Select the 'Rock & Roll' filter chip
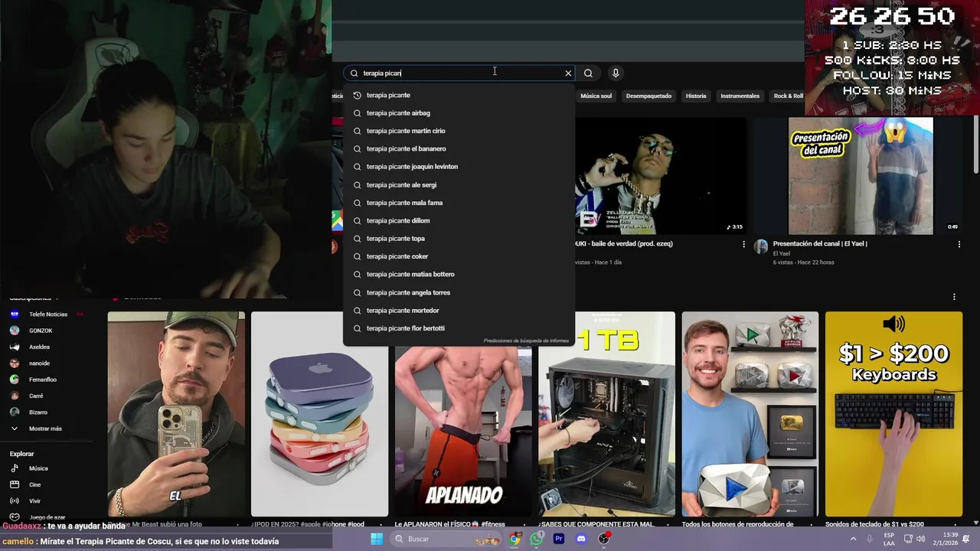This screenshot has height=551, width=980. pyautogui.click(x=789, y=96)
